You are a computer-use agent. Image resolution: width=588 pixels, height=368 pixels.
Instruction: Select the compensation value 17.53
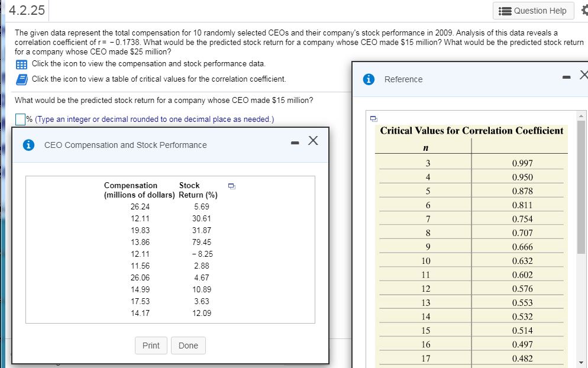[140, 301]
